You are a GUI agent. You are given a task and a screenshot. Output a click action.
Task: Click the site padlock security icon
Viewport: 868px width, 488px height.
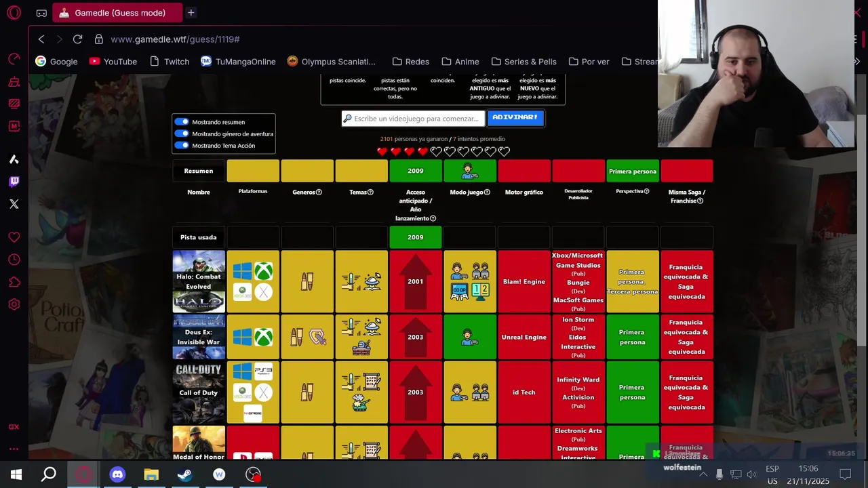(x=99, y=39)
